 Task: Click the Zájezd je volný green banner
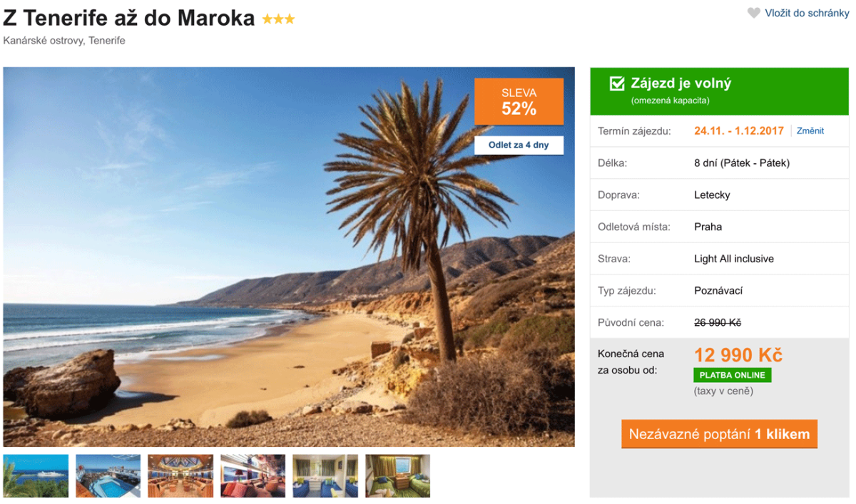pos(719,91)
